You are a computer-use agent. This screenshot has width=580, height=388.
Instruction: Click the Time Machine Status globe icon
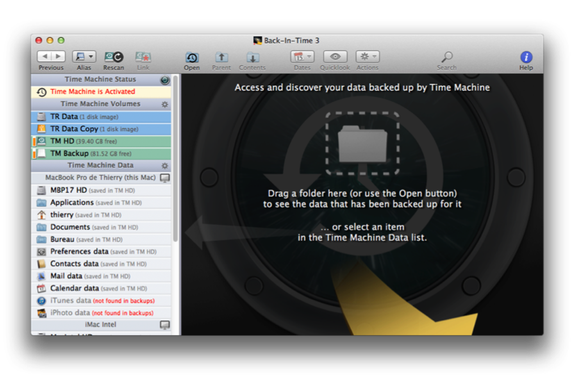click(x=165, y=80)
